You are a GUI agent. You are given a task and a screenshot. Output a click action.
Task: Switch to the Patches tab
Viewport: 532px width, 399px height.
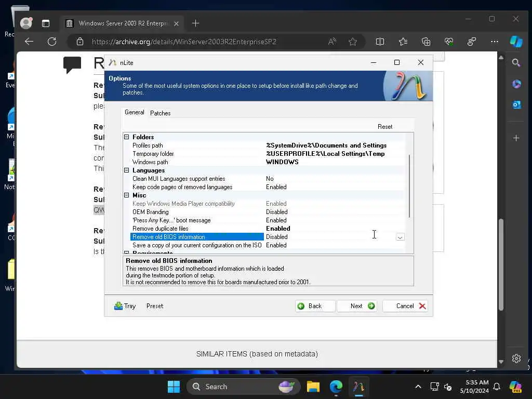pos(160,113)
